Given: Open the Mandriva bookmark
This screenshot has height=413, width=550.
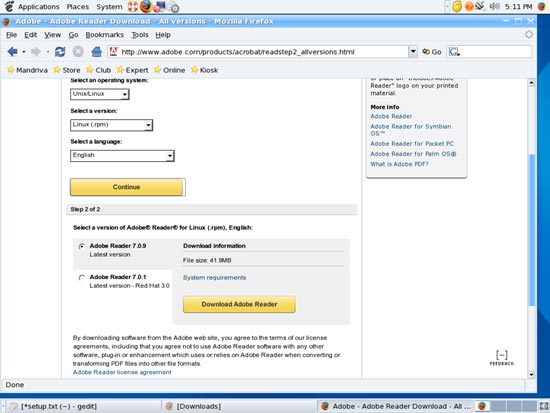Looking at the screenshot, I should (27, 70).
